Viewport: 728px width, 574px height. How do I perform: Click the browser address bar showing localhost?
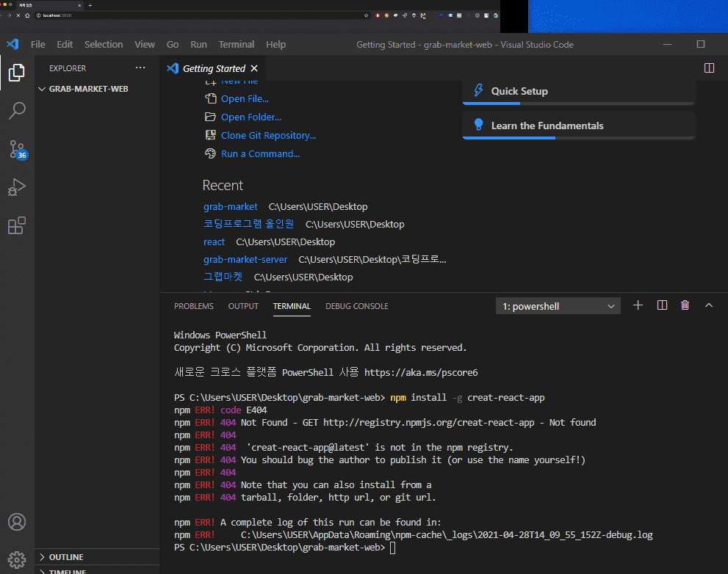click(200, 15)
